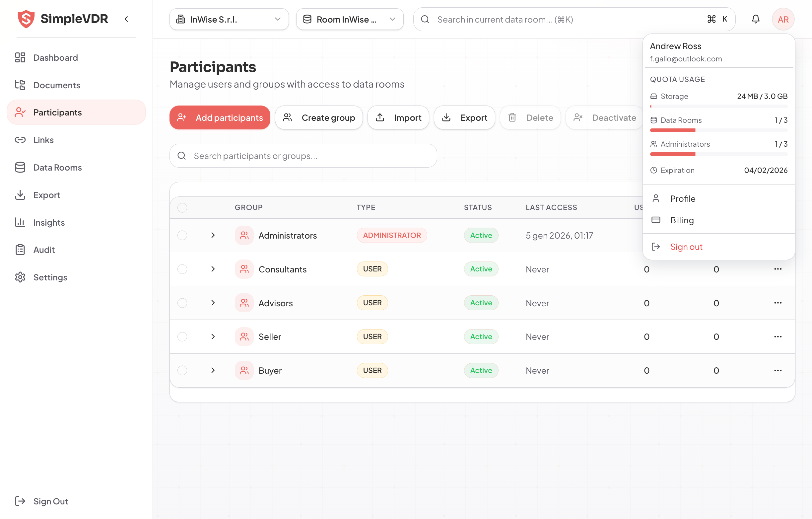This screenshot has width=812, height=519.
Task: Click the Consultants group icon
Action: point(244,269)
